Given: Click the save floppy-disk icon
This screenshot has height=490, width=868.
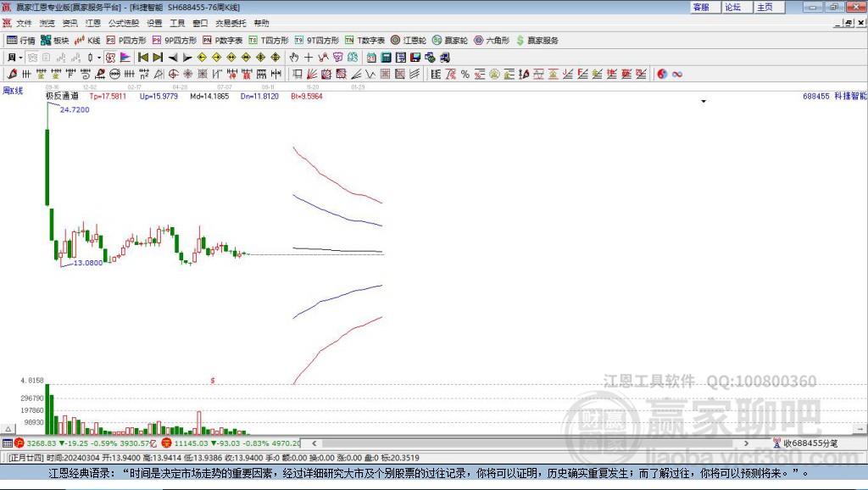Looking at the screenshot, I should 415,57.
